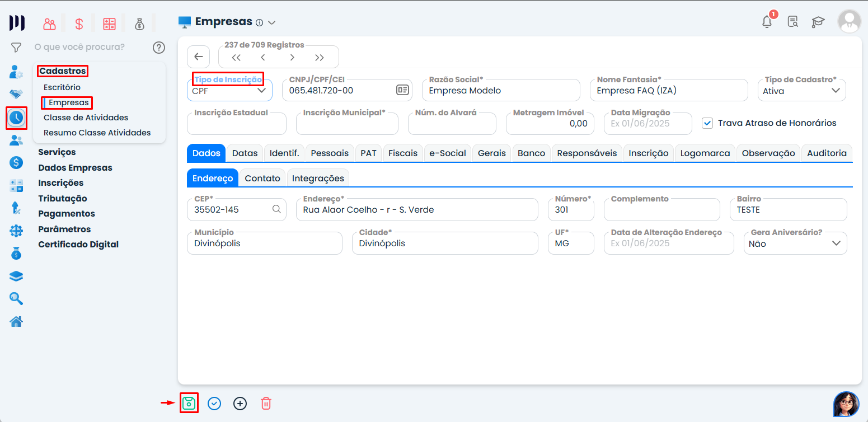Click the plus icon to add record

click(240, 403)
